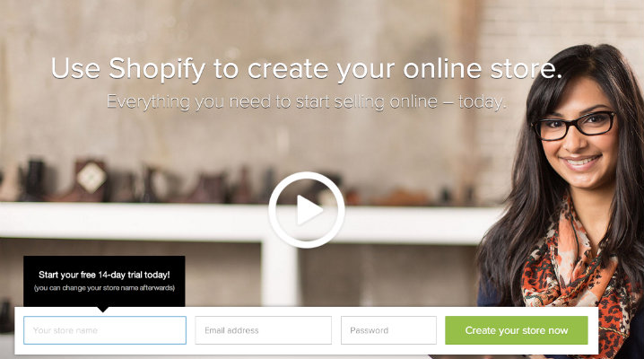Click the word today in the subheading
This screenshot has width=644, height=359.
pos(480,102)
